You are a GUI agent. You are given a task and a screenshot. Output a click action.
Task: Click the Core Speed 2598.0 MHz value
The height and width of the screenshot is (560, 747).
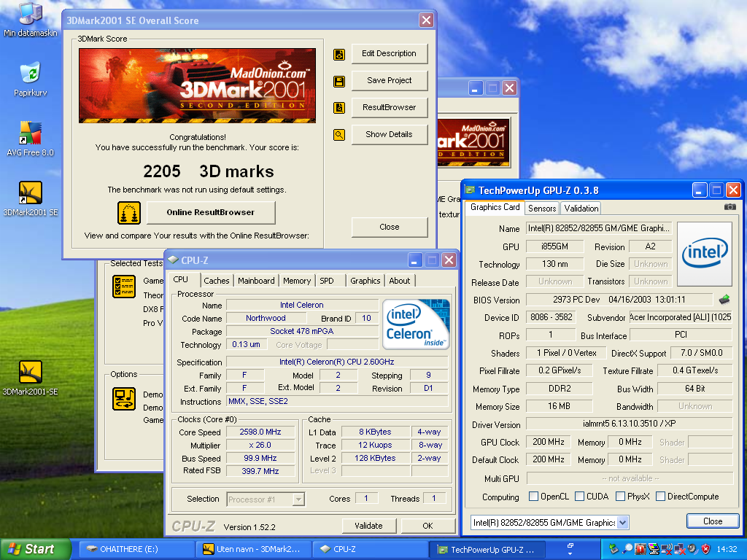coord(260,432)
